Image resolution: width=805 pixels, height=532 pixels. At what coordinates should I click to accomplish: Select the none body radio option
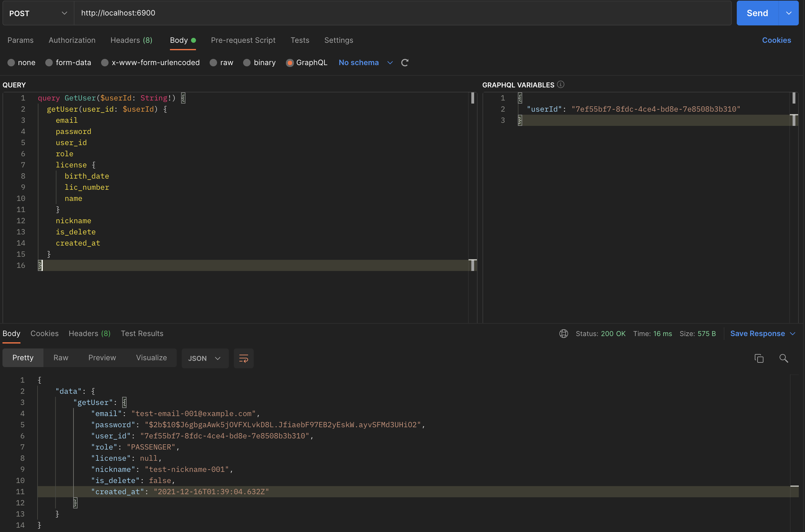click(11, 63)
